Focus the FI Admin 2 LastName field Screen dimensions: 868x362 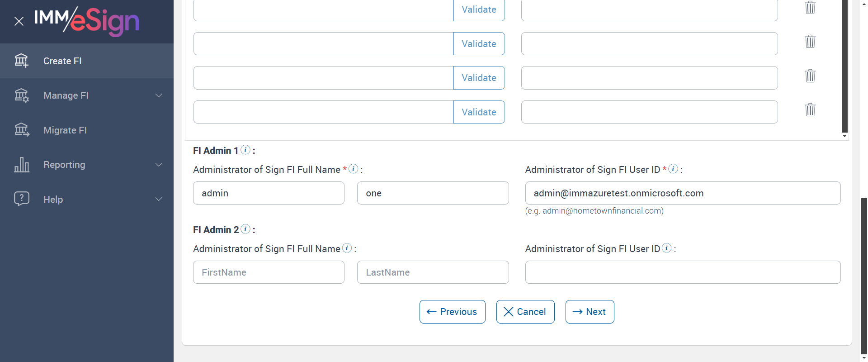coord(433,272)
